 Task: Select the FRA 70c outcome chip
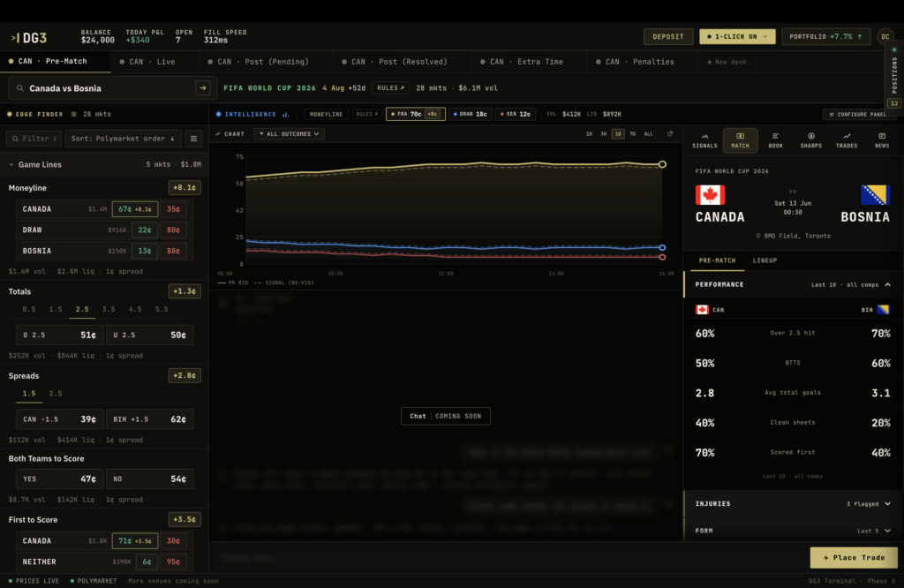[x=415, y=114]
